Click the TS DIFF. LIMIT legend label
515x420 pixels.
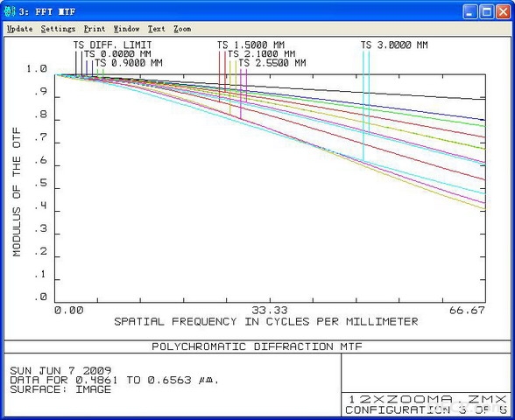pyautogui.click(x=113, y=45)
